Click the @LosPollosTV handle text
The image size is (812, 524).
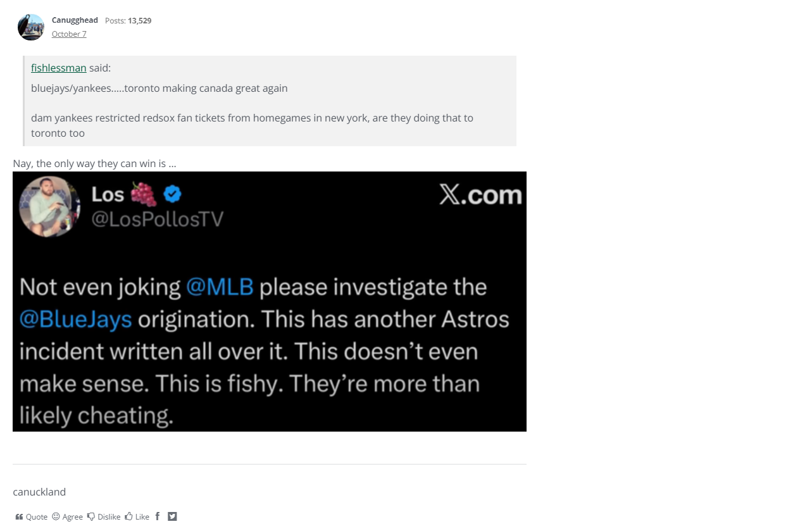(x=158, y=219)
